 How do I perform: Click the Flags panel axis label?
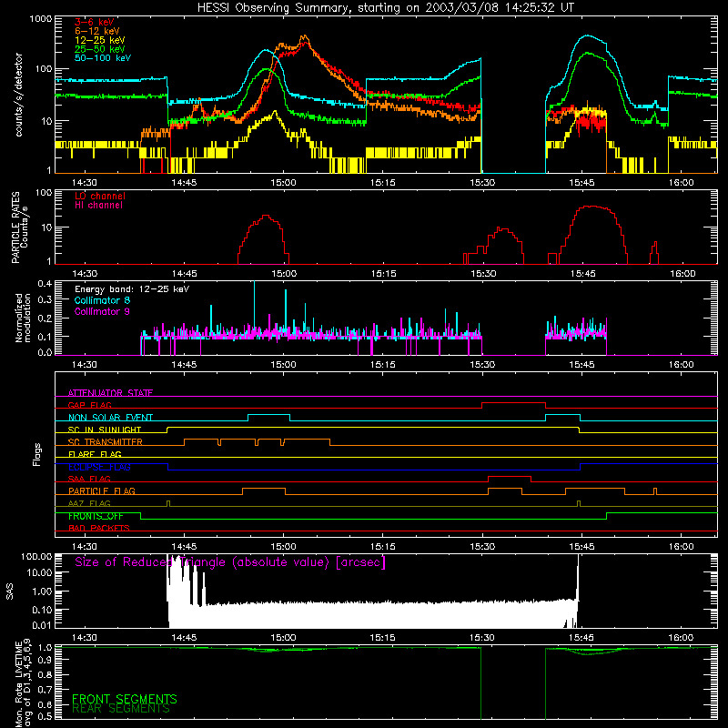pos(37,454)
